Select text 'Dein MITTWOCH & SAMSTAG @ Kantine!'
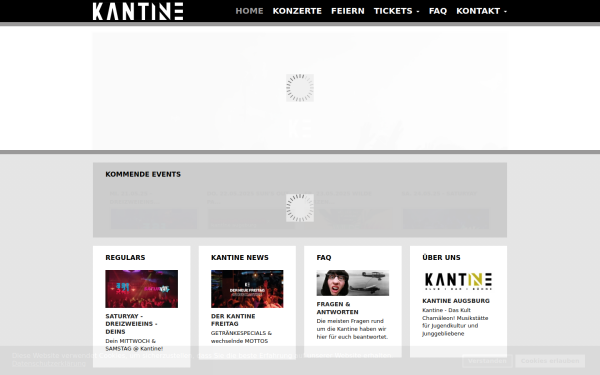 point(134,345)
